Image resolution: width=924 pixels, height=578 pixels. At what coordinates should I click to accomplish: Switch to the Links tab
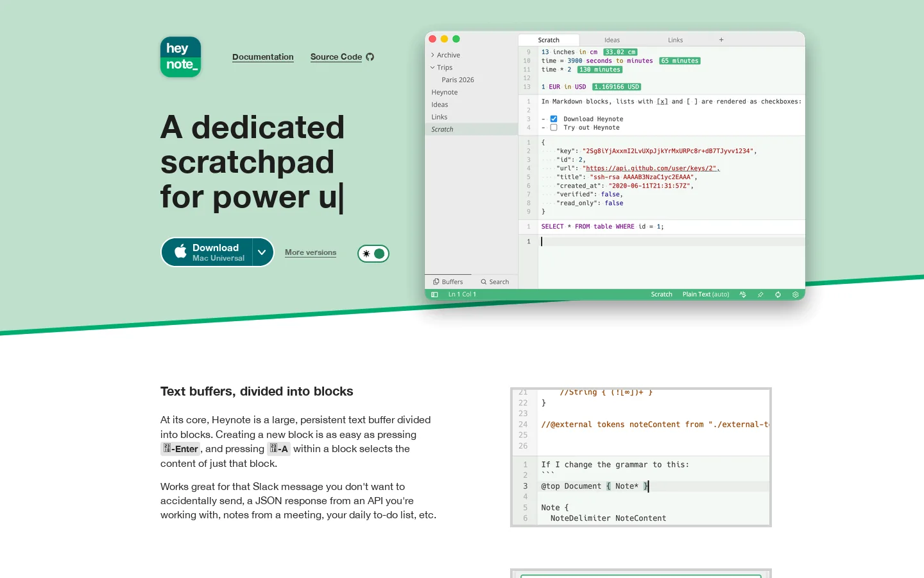[676, 40]
